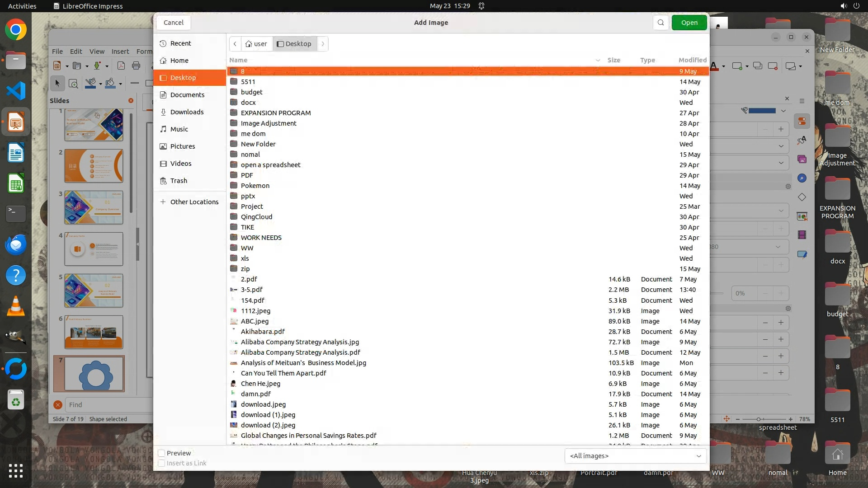This screenshot has height=488, width=868.
Task: Launch Google Chrome from the dock
Action: click(16, 30)
